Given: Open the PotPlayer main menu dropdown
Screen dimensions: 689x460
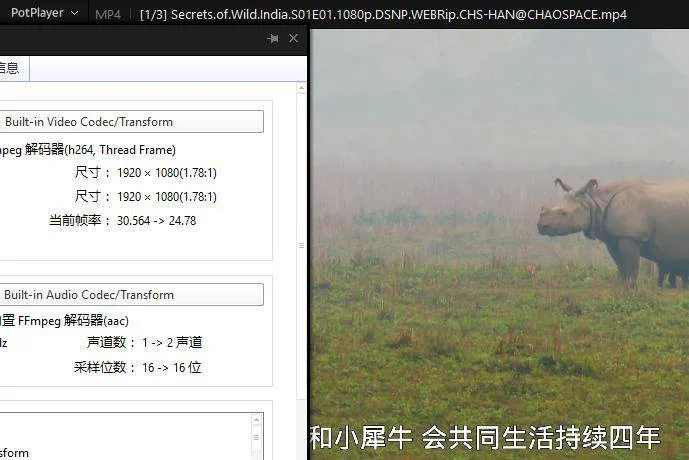Looking at the screenshot, I should (x=44, y=14).
